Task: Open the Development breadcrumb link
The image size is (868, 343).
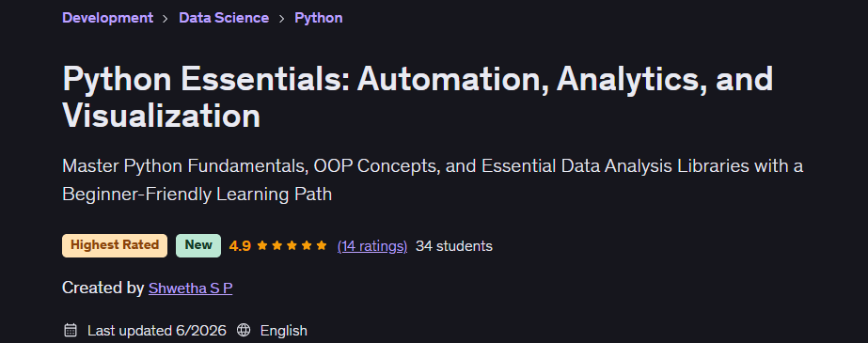Action: point(107,18)
